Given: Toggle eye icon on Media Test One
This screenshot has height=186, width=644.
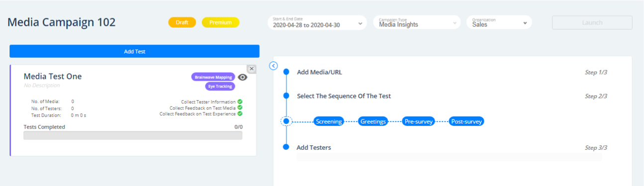Looking at the screenshot, I should point(242,77).
